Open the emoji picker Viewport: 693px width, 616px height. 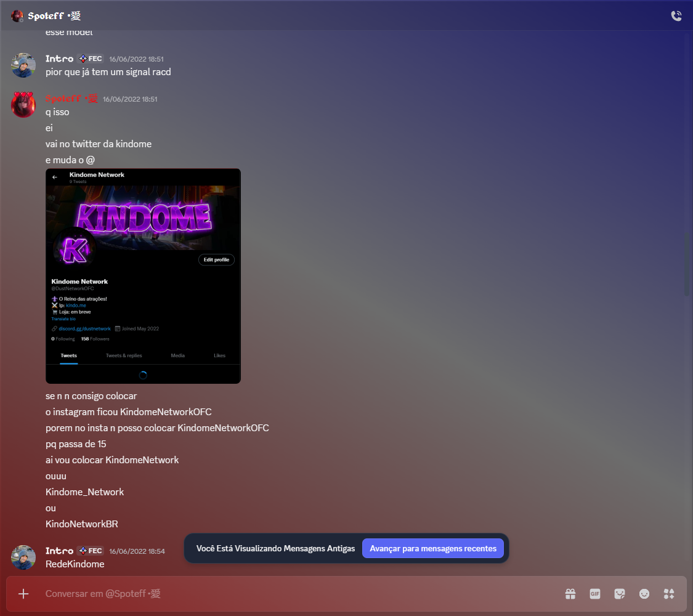click(x=644, y=593)
